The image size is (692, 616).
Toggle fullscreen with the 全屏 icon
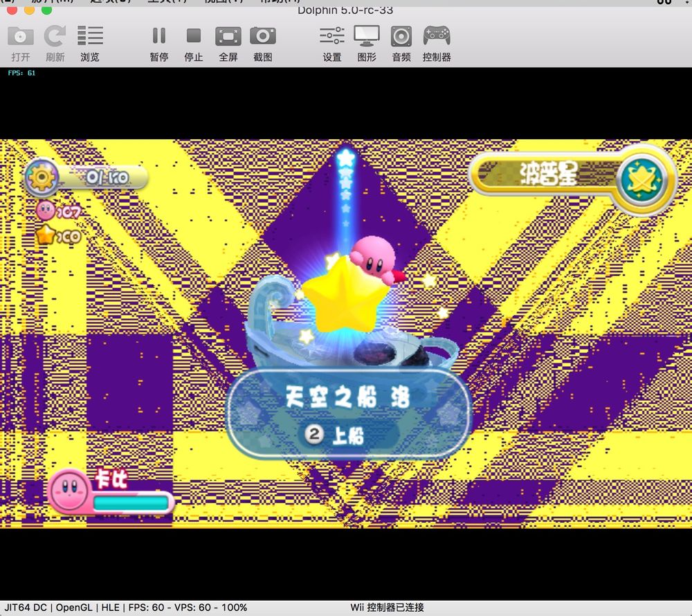228,36
